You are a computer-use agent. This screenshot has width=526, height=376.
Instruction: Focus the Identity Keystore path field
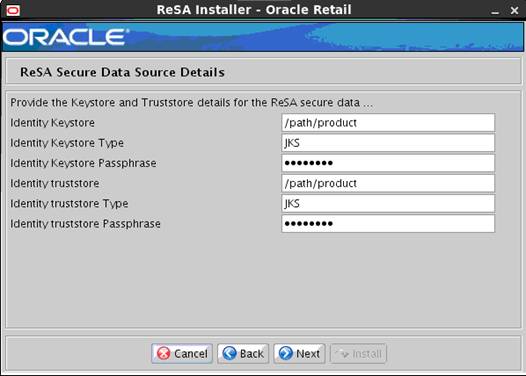(388, 123)
